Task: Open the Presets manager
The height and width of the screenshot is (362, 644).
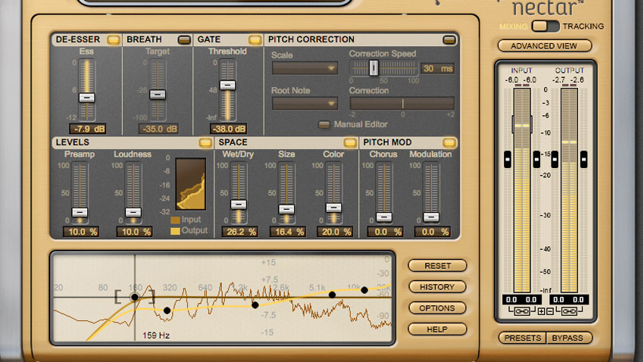Action: pyautogui.click(x=523, y=339)
